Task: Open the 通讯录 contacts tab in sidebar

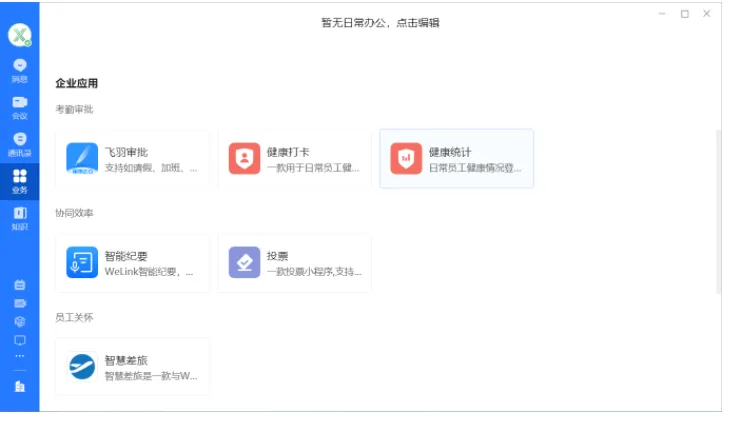Action: 20,145
